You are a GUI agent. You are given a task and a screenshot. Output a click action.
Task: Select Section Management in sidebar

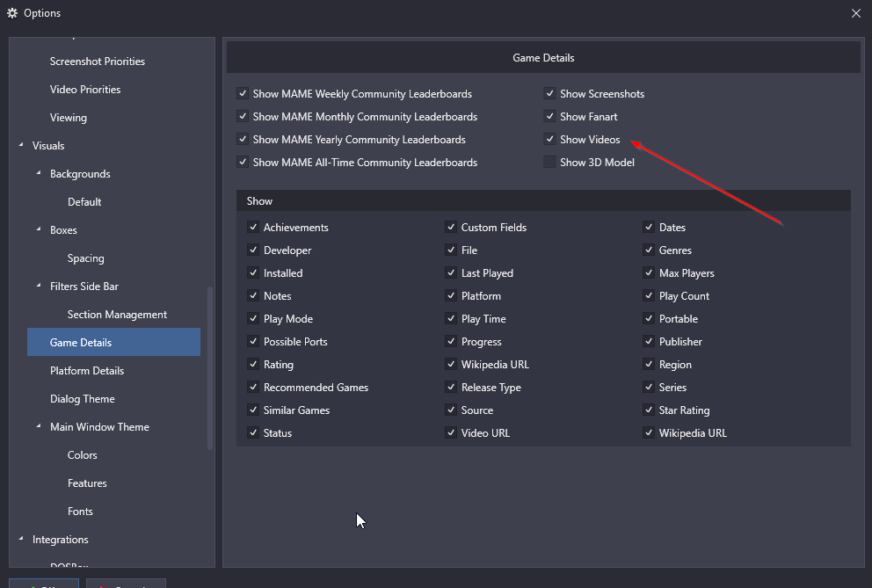(x=117, y=315)
